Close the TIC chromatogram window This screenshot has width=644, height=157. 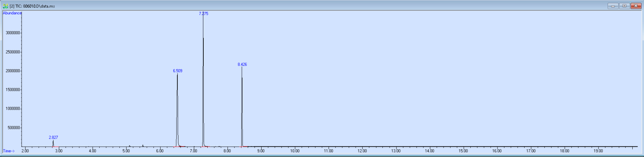click(636, 6)
